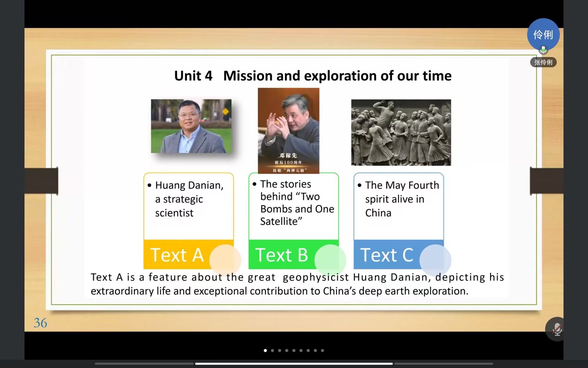Click the Huang Danian portrait photo
The image size is (588, 368).
point(191,126)
